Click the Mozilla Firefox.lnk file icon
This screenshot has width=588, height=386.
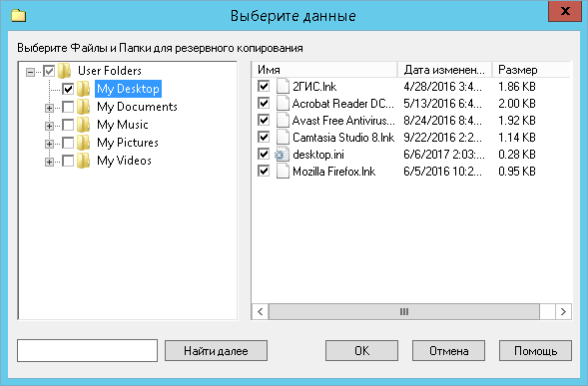[x=283, y=172]
